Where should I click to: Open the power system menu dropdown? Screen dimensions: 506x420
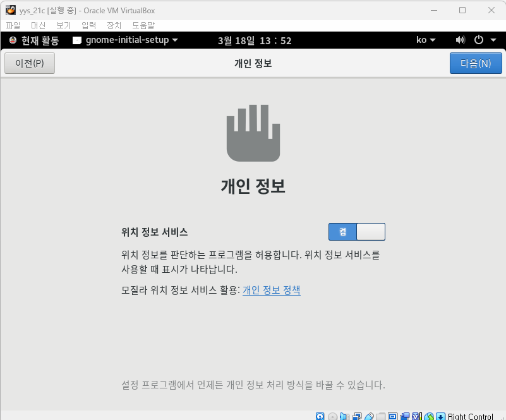point(483,40)
